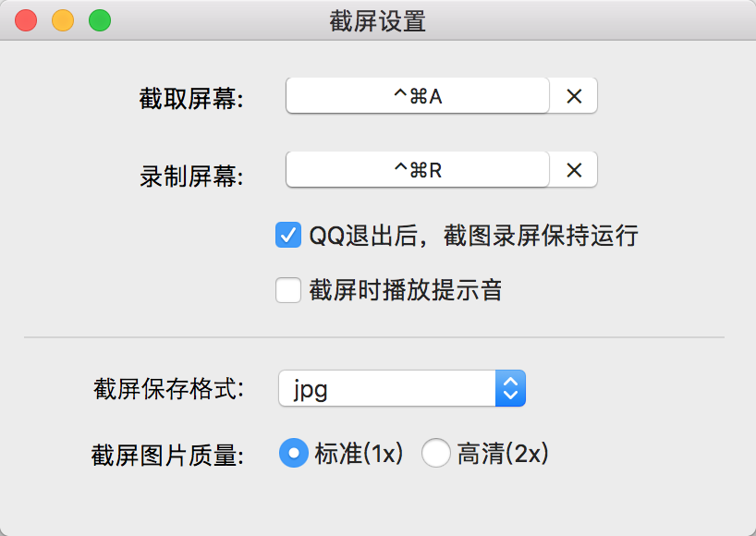Minimize the window using the yellow button
756x536 pixels.
(63, 20)
